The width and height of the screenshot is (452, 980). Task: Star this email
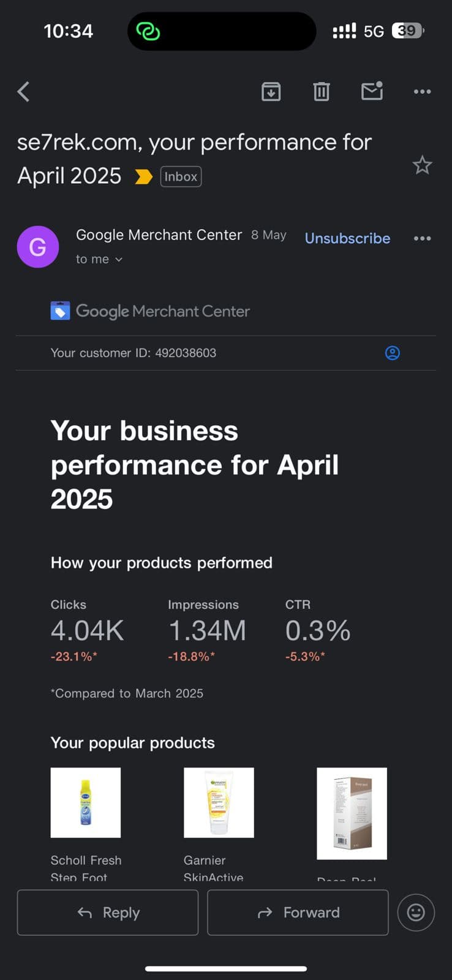[x=422, y=165]
